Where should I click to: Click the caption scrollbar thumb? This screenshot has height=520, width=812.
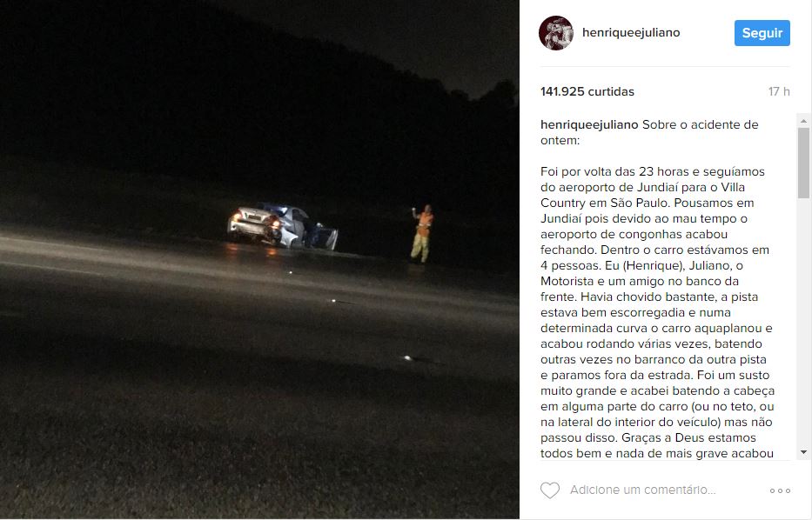click(x=803, y=163)
